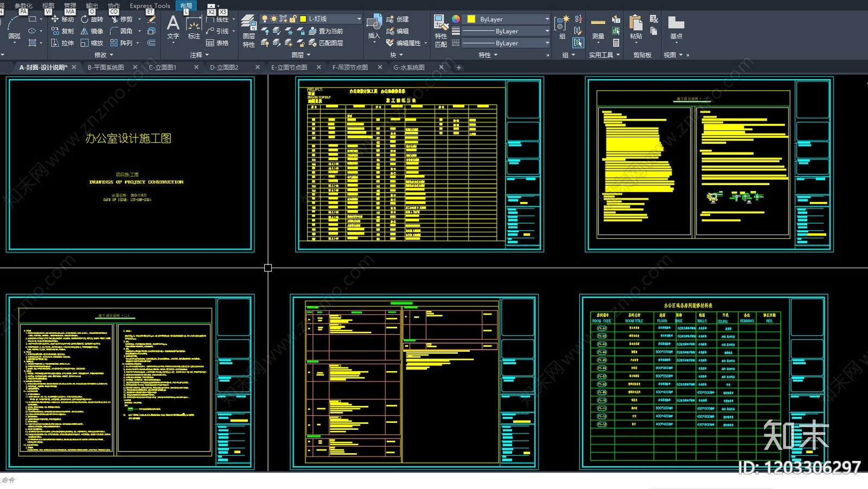Select the Trim (修剪) tool
Image resolution: width=868 pixels, height=489 pixels.
[x=121, y=19]
